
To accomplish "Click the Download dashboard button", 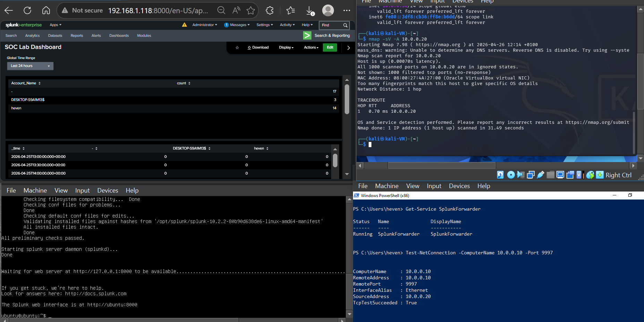I will click(x=258, y=48).
